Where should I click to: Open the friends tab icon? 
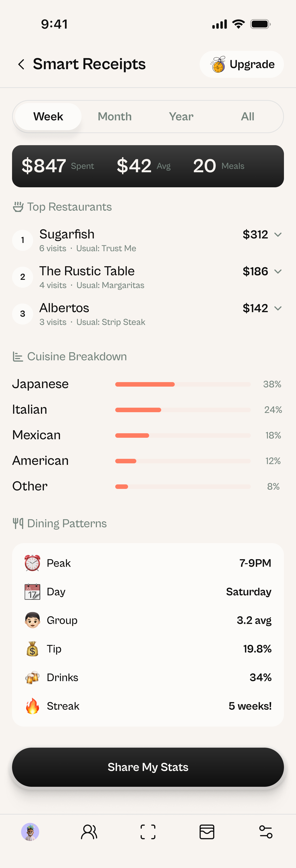(89, 832)
